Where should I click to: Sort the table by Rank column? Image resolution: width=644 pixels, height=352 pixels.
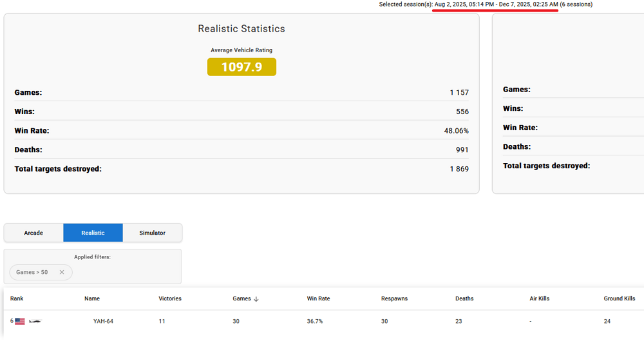click(17, 298)
